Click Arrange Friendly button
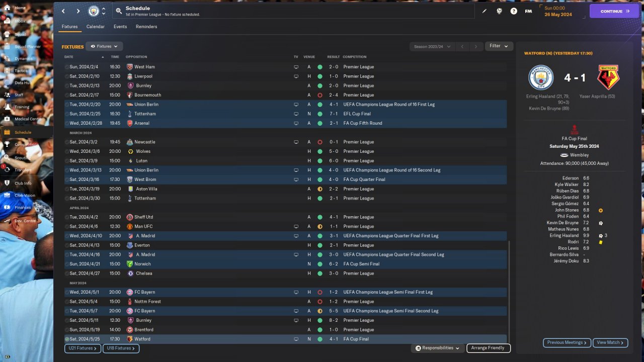Viewport: 644px width, 362px height. click(489, 348)
